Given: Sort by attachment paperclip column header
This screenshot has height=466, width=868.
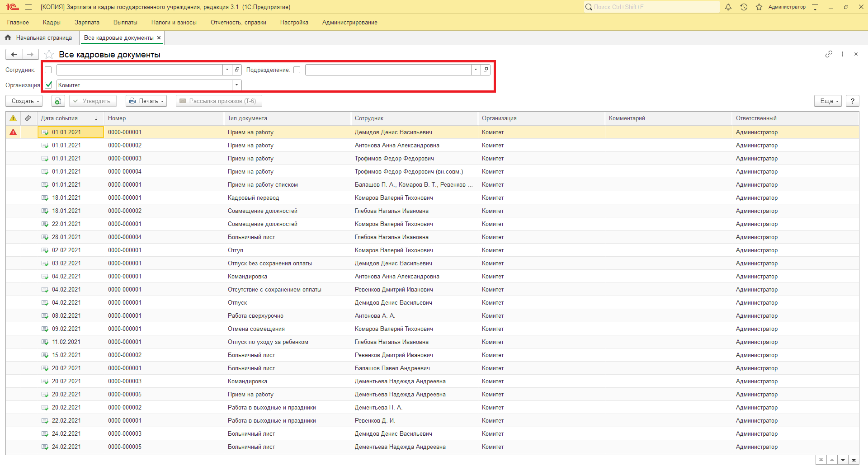Looking at the screenshot, I should pyautogui.click(x=28, y=118).
